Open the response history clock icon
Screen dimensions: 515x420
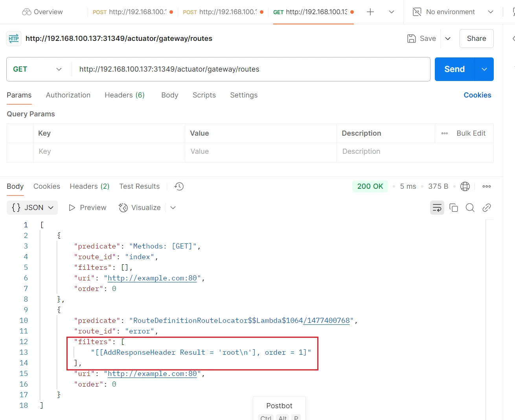[x=179, y=186]
